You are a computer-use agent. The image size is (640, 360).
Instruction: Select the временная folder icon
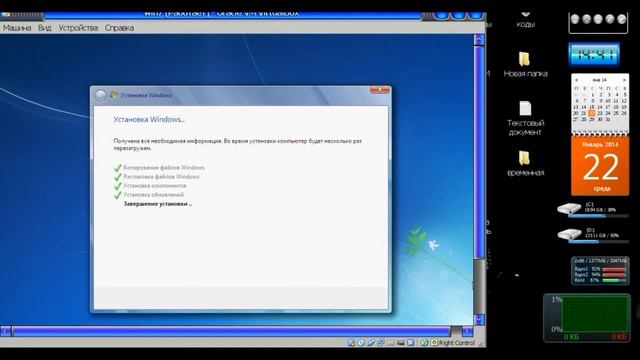point(525,158)
